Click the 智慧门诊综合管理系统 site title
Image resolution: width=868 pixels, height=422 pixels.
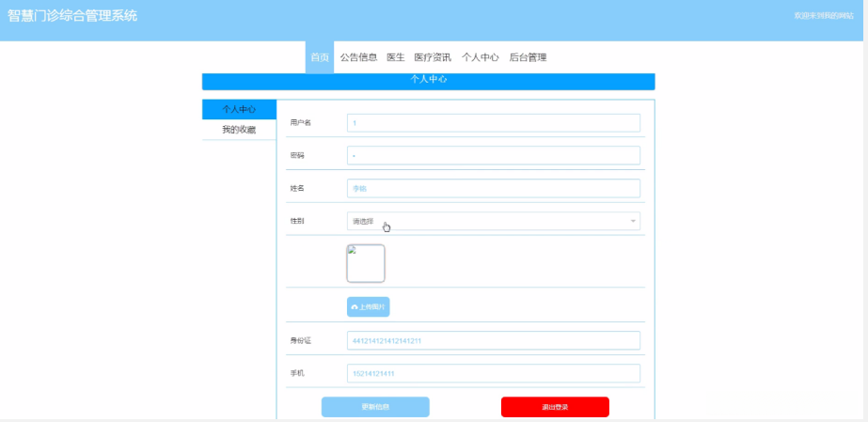click(72, 15)
